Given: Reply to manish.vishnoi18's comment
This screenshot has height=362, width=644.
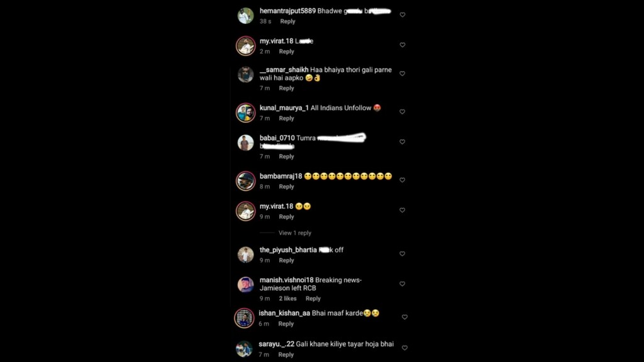Looking at the screenshot, I should click(313, 299).
